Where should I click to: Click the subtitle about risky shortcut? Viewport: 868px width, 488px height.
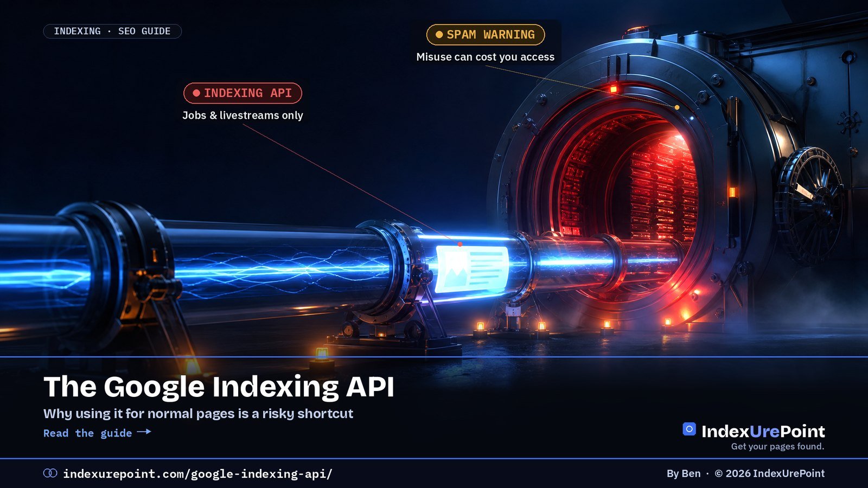[198, 414]
